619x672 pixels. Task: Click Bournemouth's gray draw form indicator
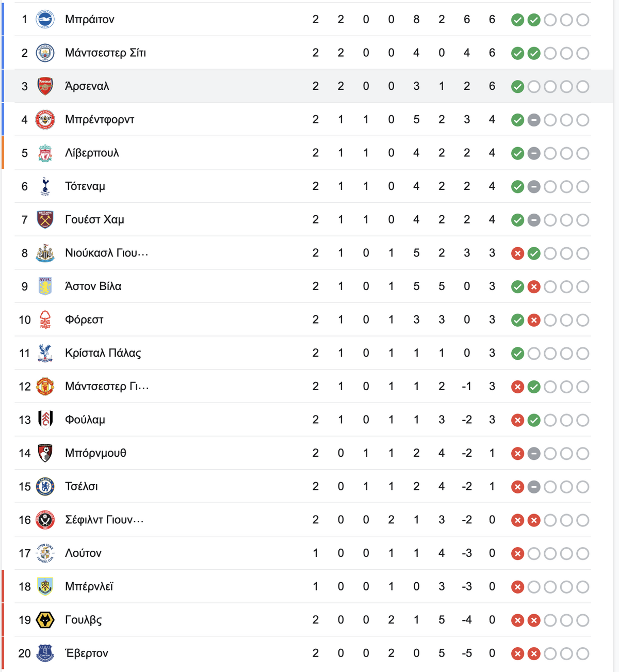pyautogui.click(x=534, y=454)
